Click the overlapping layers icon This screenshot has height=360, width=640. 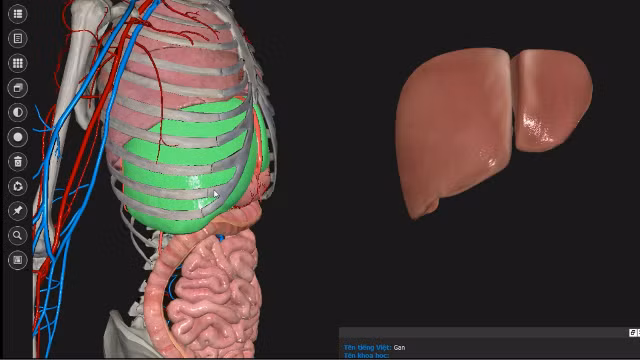point(18,88)
